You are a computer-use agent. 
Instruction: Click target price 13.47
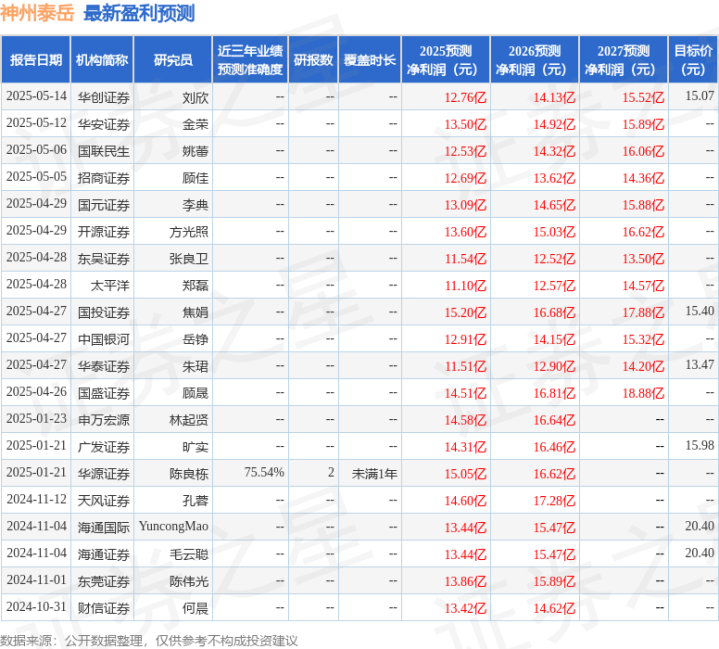point(700,365)
